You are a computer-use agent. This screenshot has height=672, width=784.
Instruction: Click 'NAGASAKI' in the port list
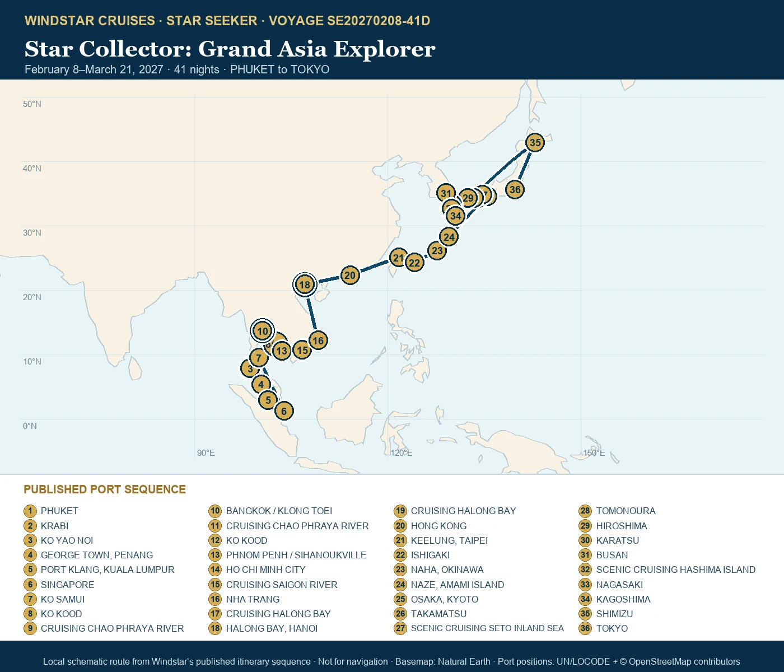click(x=619, y=585)
